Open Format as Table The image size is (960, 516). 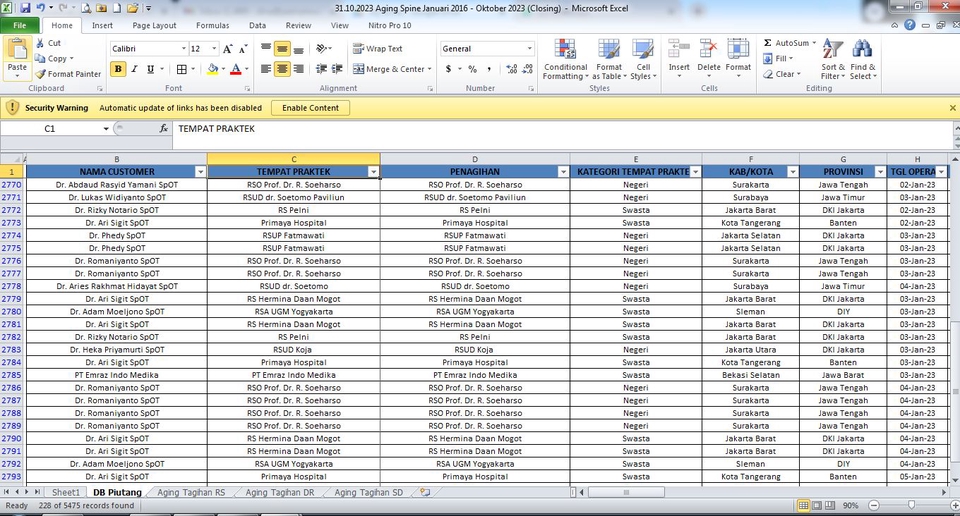(x=609, y=59)
